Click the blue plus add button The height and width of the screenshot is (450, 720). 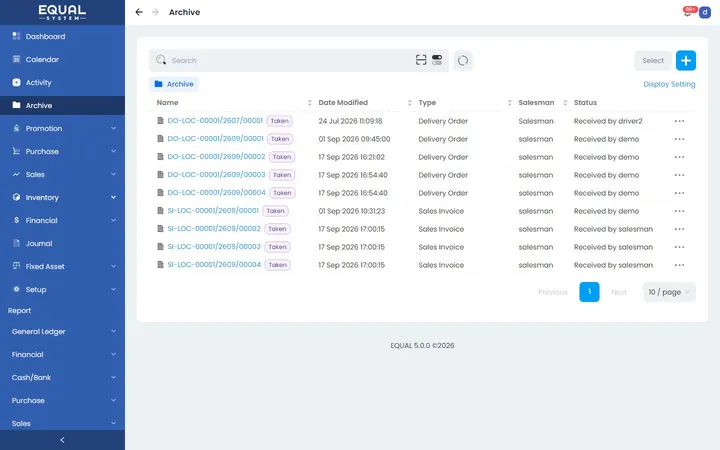coord(686,60)
